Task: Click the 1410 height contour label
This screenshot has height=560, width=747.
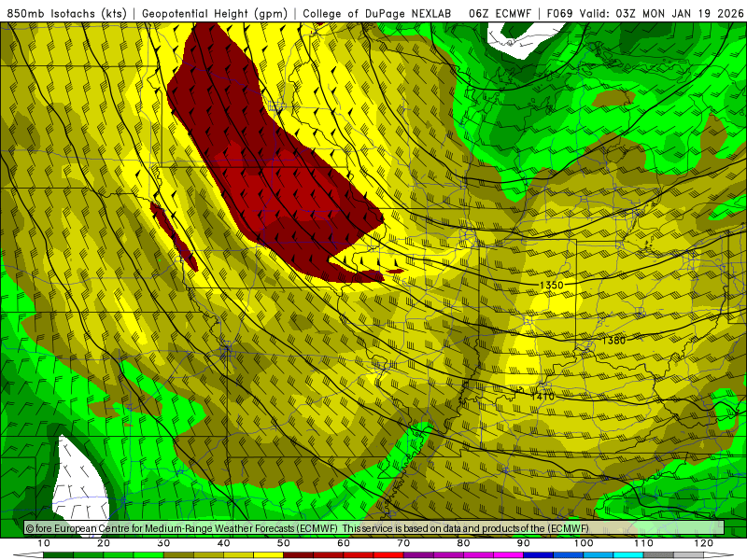Action: (543, 396)
